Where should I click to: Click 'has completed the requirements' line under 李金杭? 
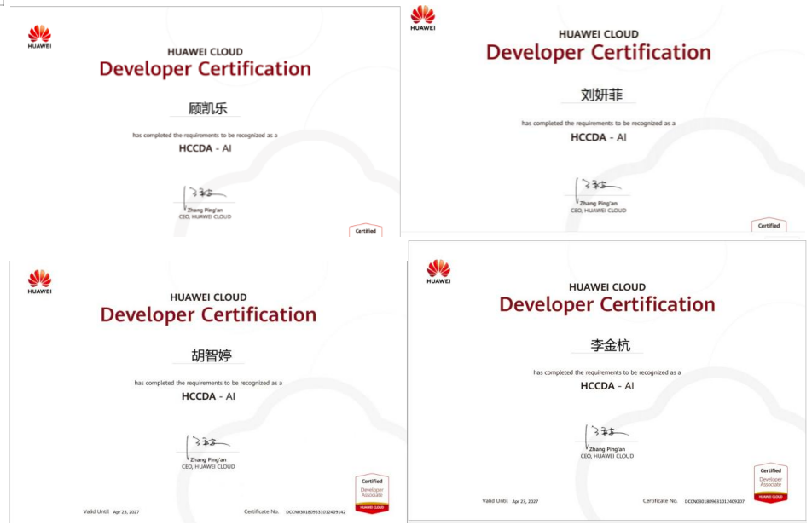point(607,372)
